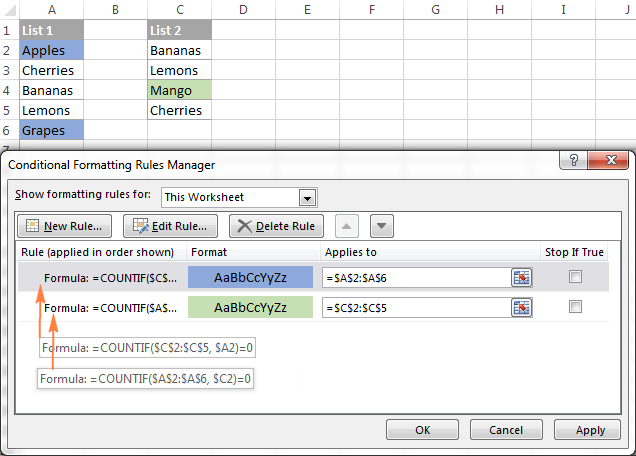Move rule up with the up arrow

349,226
